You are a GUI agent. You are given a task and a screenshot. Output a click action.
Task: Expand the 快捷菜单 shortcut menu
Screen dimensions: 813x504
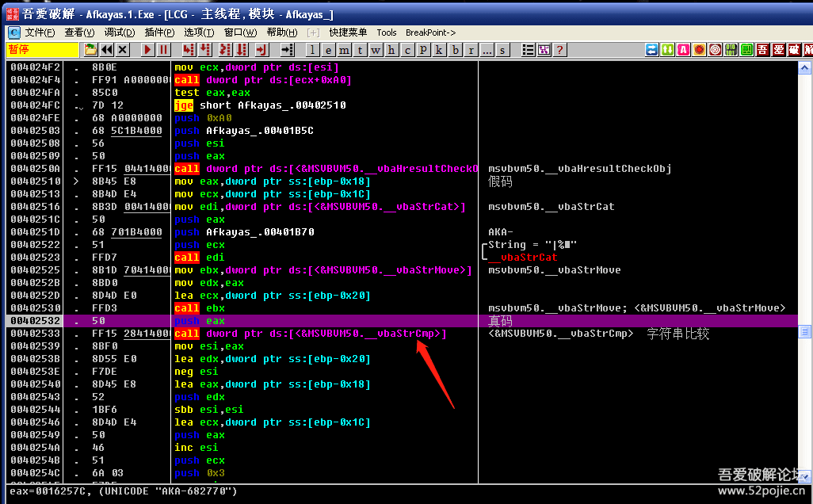[348, 32]
